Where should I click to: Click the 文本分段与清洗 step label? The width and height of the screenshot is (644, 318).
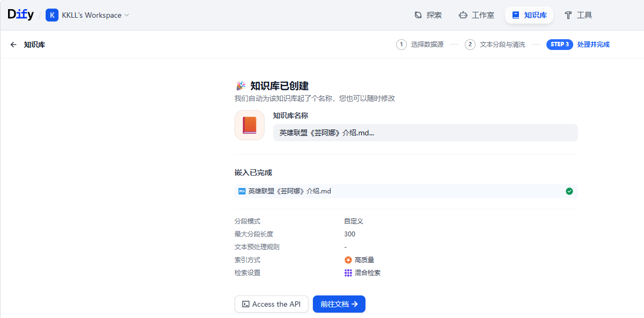coord(502,45)
